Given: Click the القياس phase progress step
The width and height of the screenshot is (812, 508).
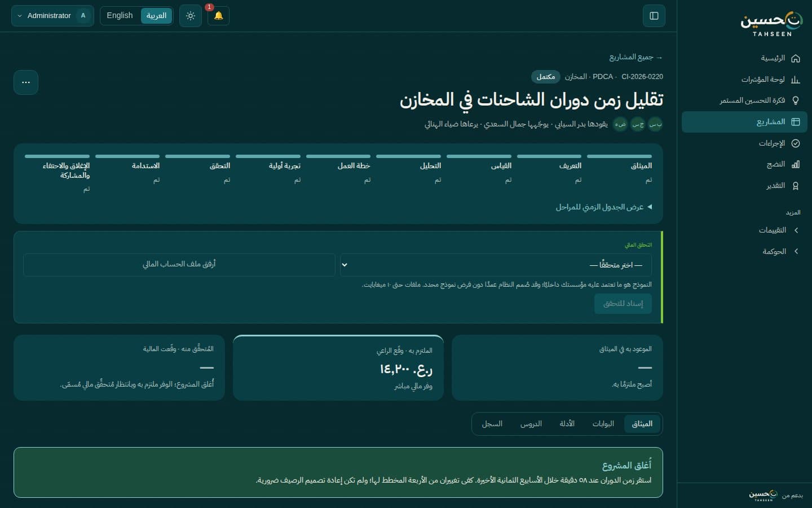Looking at the screenshot, I should pos(479,168).
